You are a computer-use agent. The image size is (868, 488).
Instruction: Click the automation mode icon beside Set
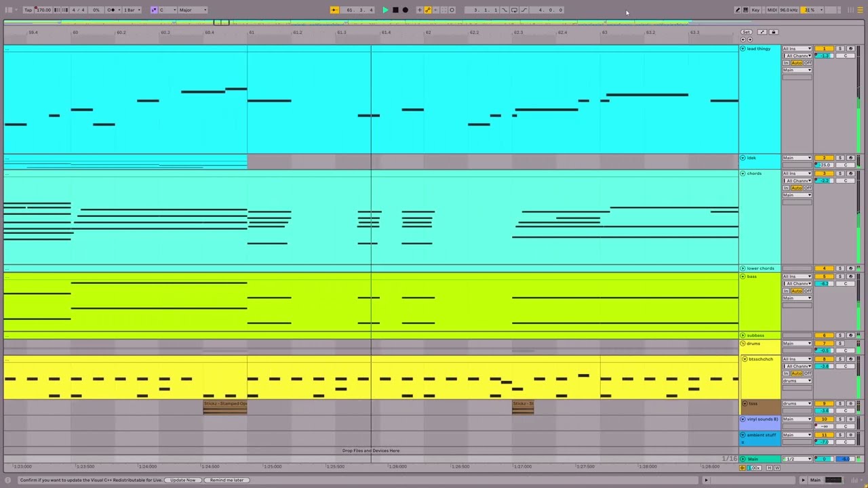point(762,32)
